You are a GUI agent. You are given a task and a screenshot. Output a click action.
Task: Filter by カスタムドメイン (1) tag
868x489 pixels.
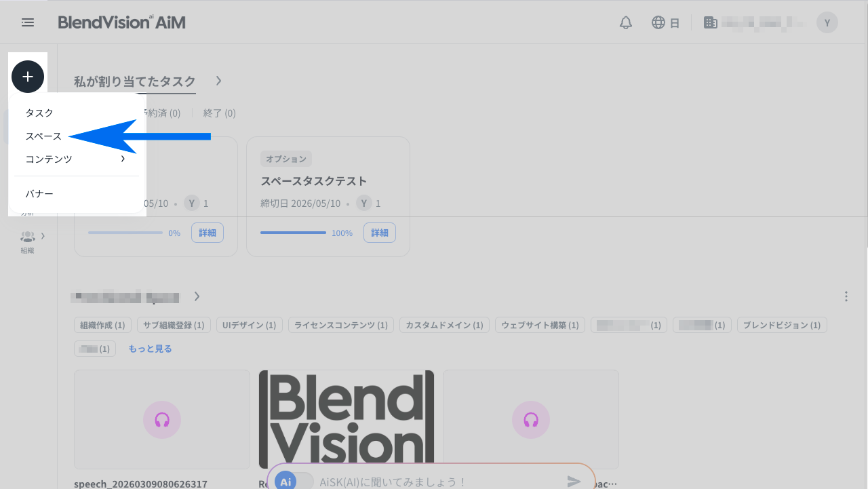pyautogui.click(x=444, y=326)
